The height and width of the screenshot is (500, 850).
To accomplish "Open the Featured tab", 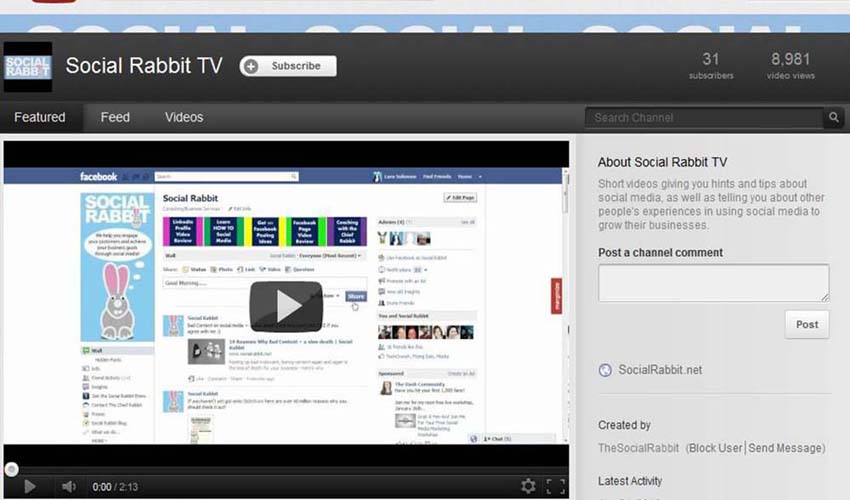I will (40, 117).
